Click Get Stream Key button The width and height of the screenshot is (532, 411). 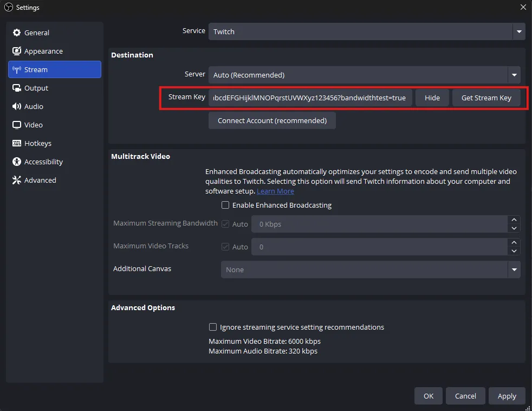tap(486, 98)
